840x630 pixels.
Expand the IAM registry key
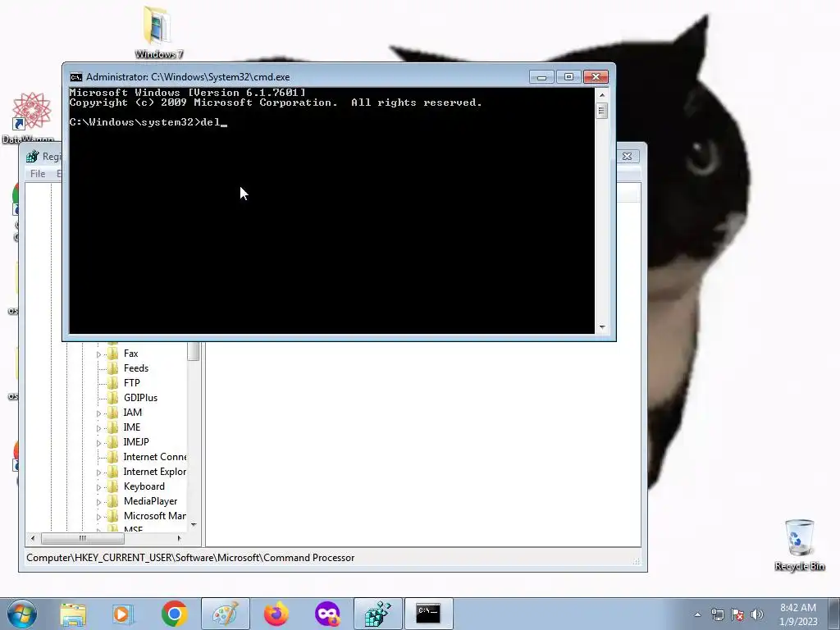click(98, 413)
